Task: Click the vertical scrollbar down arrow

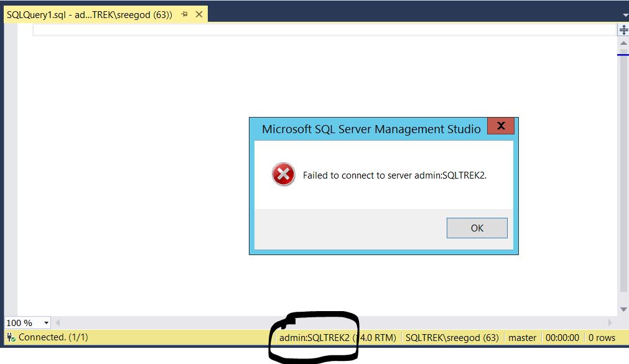Action: (x=623, y=309)
